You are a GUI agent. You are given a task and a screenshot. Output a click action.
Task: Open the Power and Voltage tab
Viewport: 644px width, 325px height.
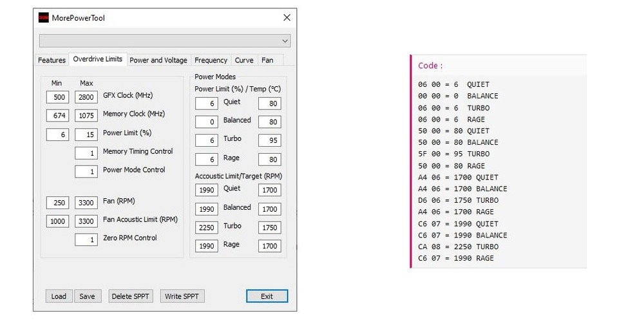[158, 60]
